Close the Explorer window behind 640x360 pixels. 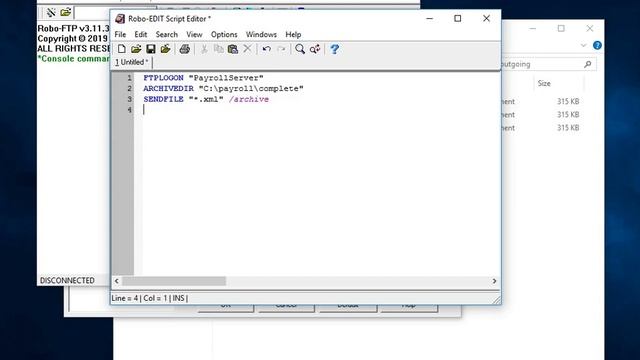click(x=590, y=28)
